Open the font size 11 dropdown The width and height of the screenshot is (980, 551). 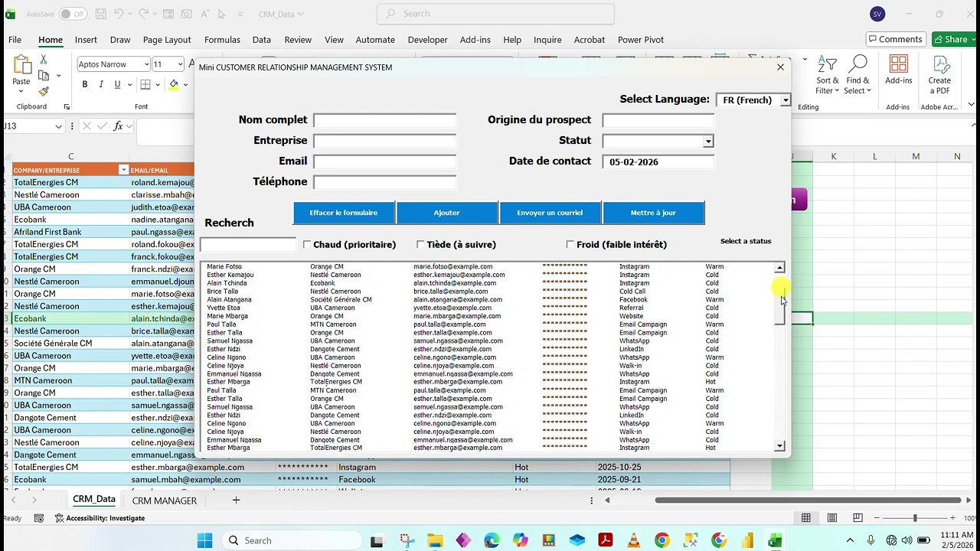point(180,64)
